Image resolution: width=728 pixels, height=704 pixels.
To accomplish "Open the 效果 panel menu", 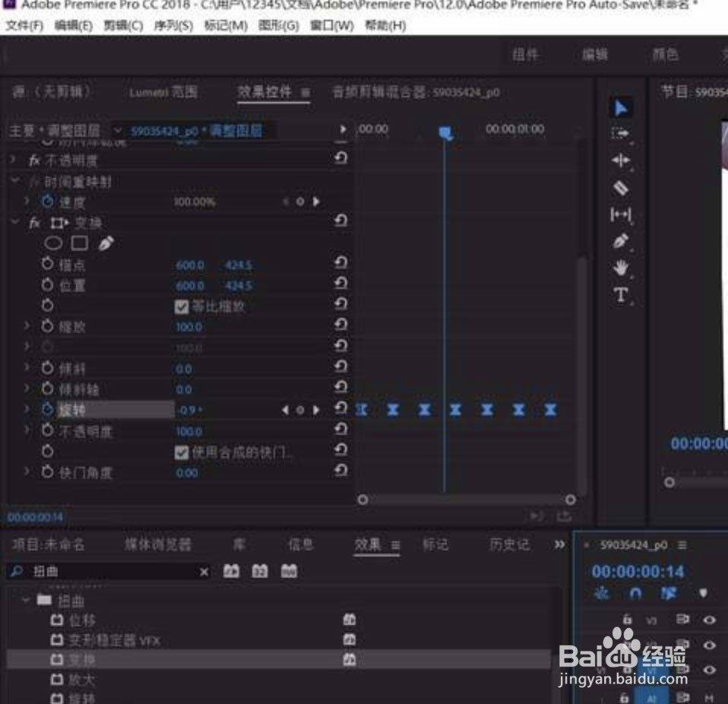I will point(396,545).
